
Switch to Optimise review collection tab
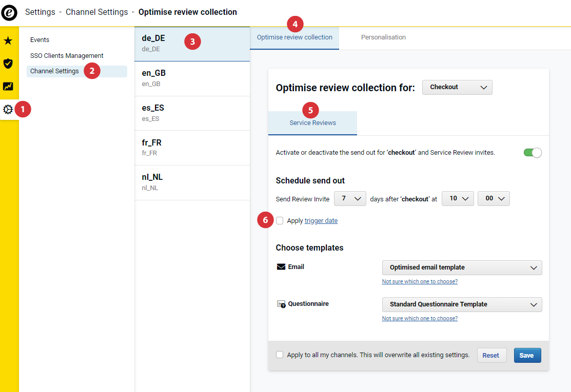coord(294,38)
